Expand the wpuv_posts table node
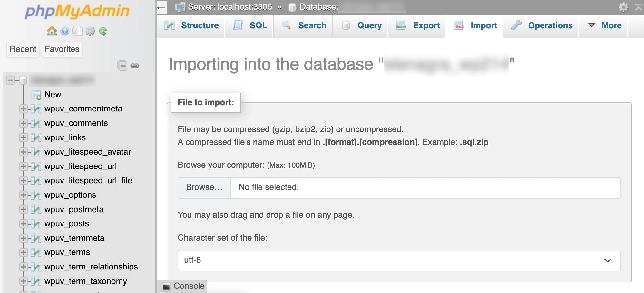 pos(23,224)
